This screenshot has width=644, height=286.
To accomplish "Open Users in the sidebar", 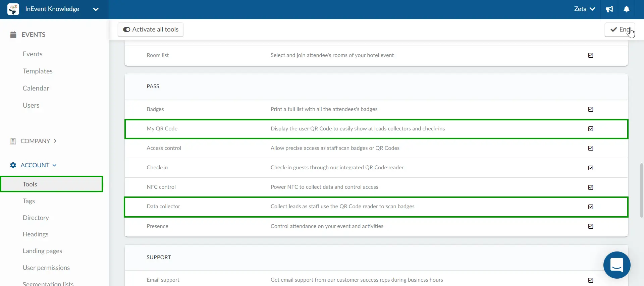I will pyautogui.click(x=31, y=105).
